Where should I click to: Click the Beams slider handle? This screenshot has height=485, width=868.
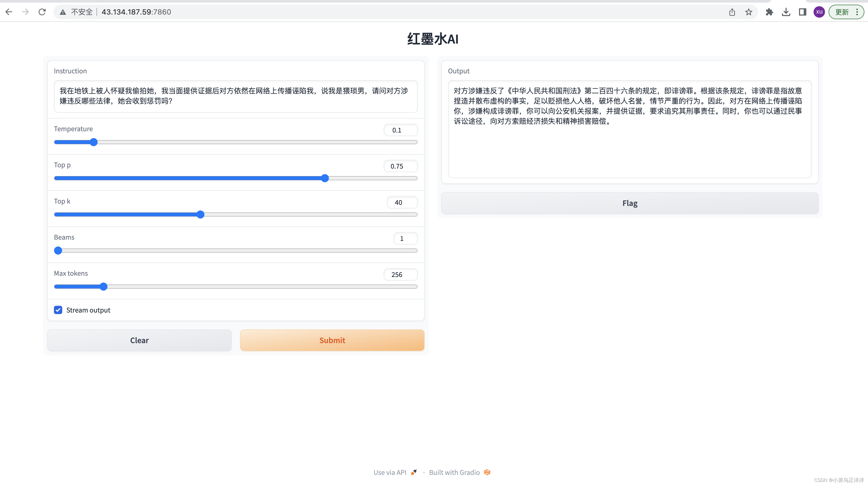click(58, 251)
